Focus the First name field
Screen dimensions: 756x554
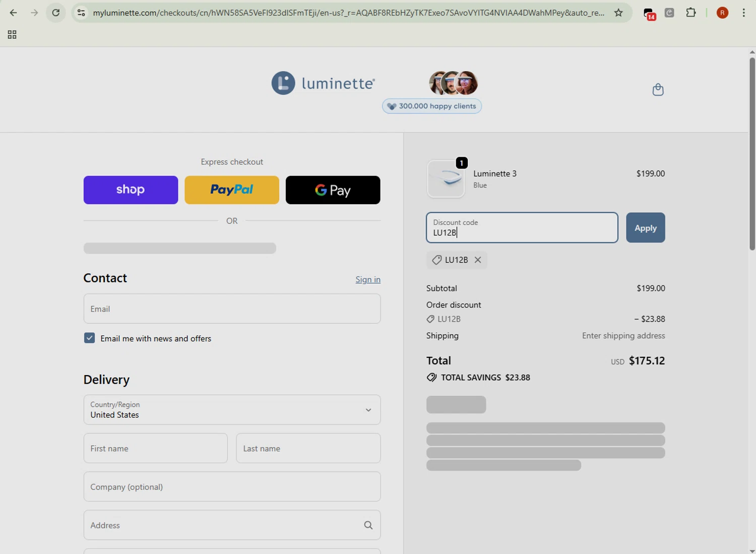click(x=155, y=448)
